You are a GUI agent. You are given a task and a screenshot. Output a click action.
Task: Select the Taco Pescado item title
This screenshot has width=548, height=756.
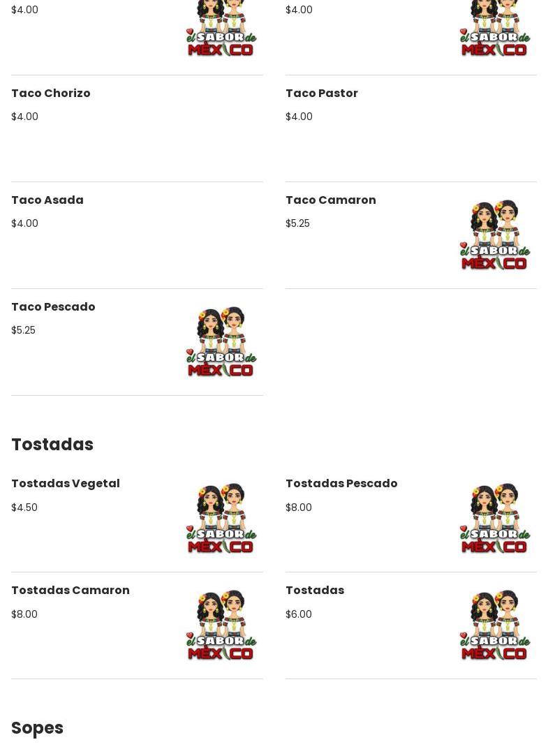coord(53,306)
